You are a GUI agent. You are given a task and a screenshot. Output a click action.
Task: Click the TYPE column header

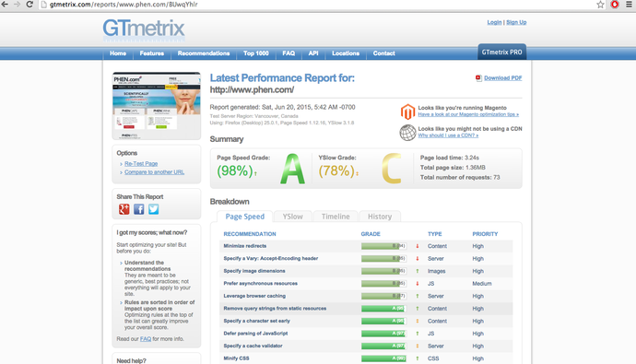tap(434, 234)
